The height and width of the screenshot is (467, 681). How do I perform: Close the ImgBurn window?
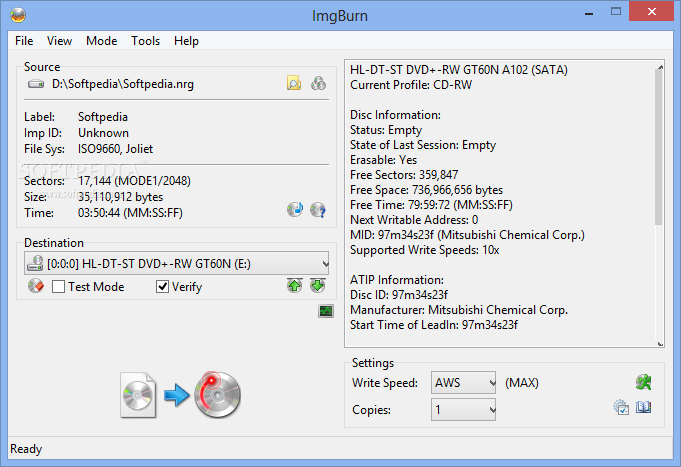point(651,12)
